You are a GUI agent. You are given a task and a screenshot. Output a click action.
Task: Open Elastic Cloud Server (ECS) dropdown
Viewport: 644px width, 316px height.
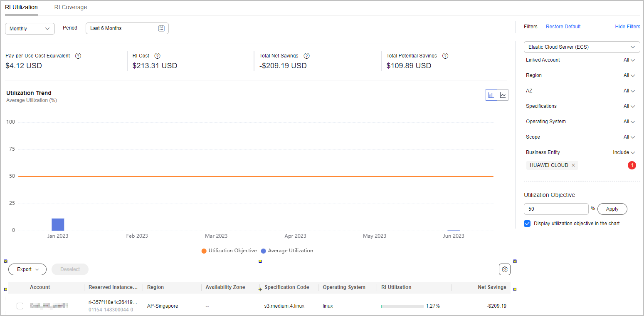[x=582, y=47]
